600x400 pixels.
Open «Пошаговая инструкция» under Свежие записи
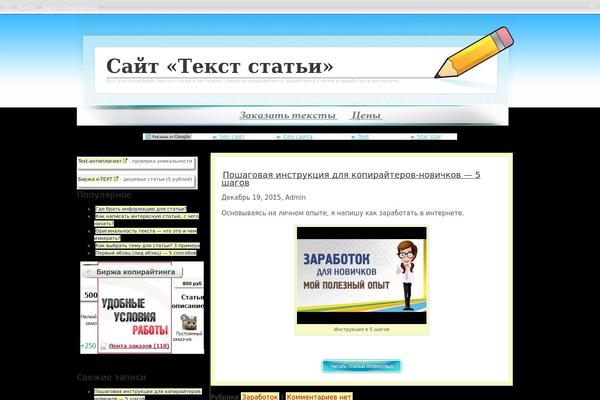coord(148,394)
